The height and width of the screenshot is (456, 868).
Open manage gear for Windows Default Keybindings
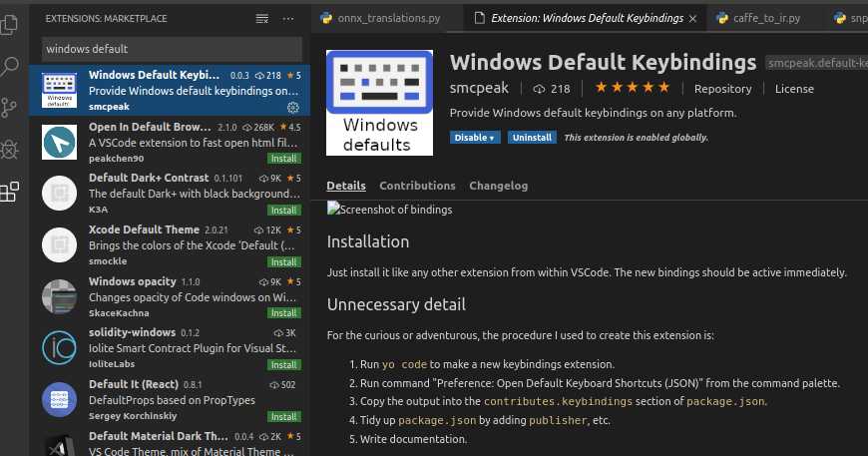[293, 108]
